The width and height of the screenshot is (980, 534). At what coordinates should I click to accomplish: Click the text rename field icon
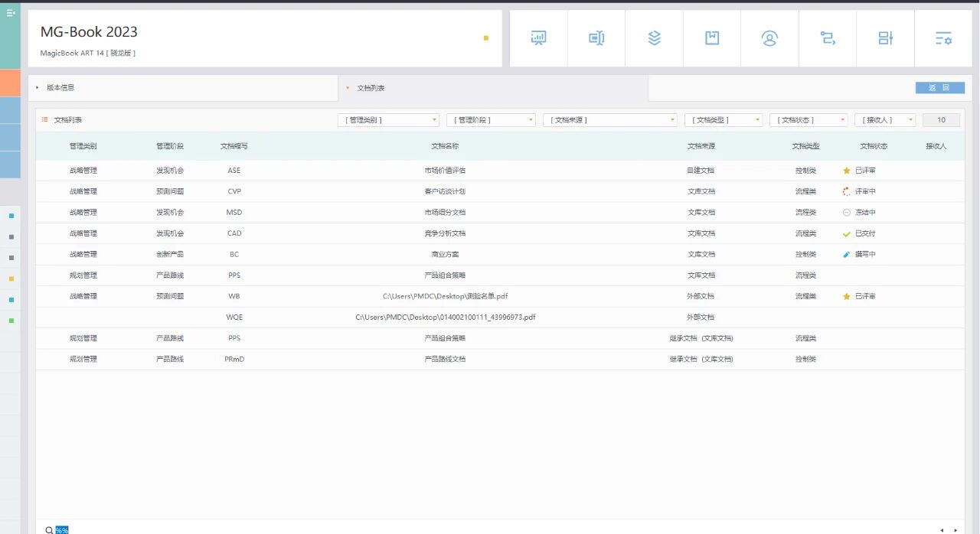pos(596,38)
